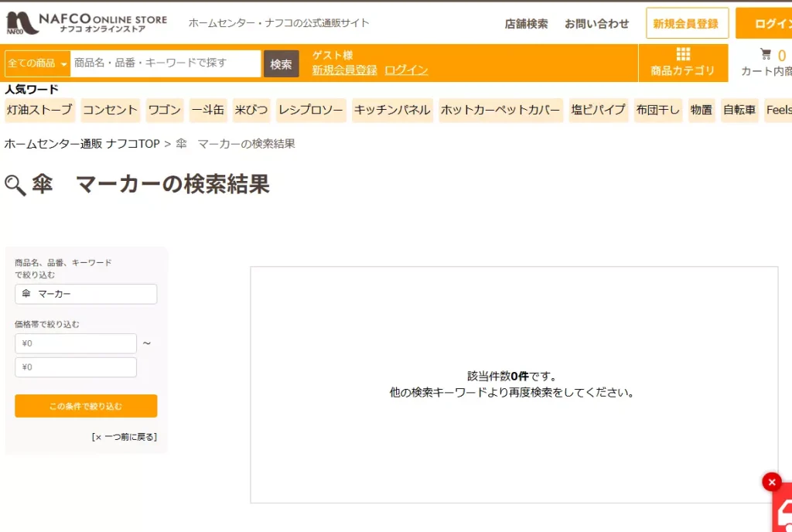The image size is (792, 532).
Task: Select 店舗検索 in the header menu
Action: click(x=526, y=24)
